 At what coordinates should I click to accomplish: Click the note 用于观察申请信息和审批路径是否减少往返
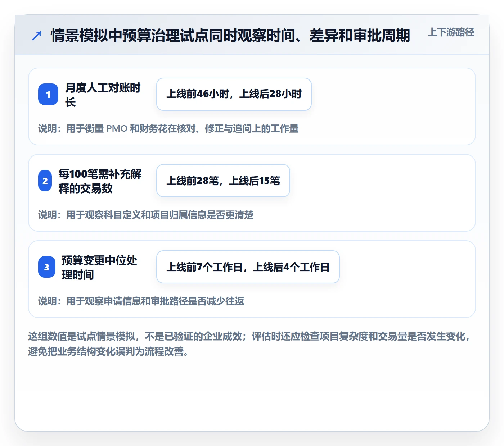coord(141,301)
